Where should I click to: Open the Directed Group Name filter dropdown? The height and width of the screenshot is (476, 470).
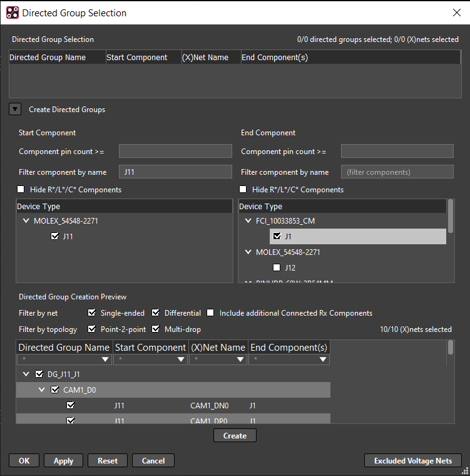[105, 360]
